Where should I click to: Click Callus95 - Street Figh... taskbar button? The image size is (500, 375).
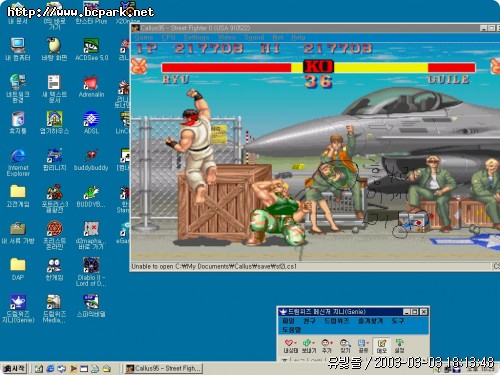click(163, 368)
